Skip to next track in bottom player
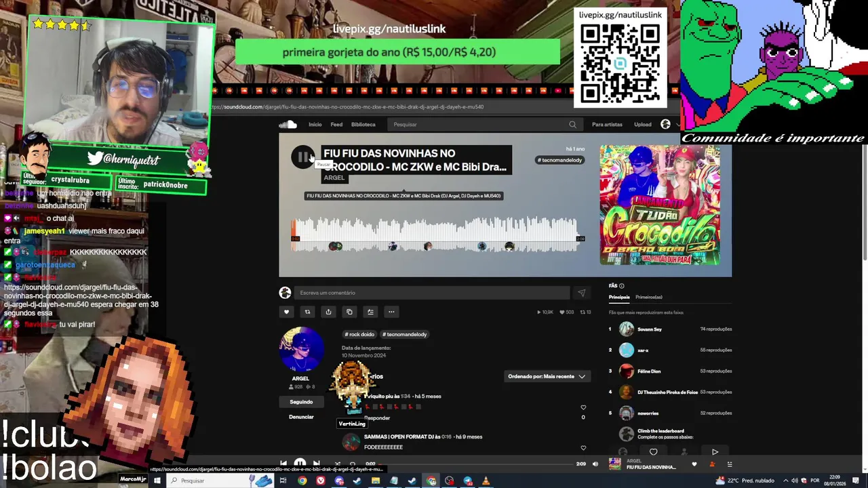The height and width of the screenshot is (488, 868). [x=316, y=464]
